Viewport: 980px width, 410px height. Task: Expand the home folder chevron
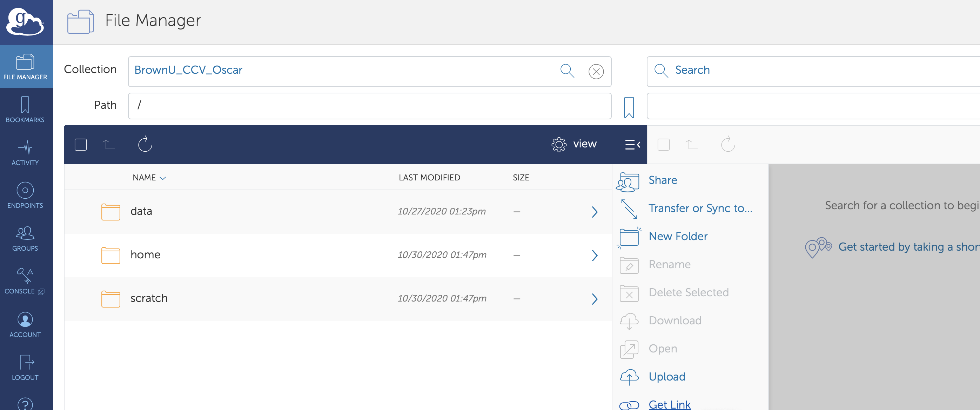coord(595,256)
